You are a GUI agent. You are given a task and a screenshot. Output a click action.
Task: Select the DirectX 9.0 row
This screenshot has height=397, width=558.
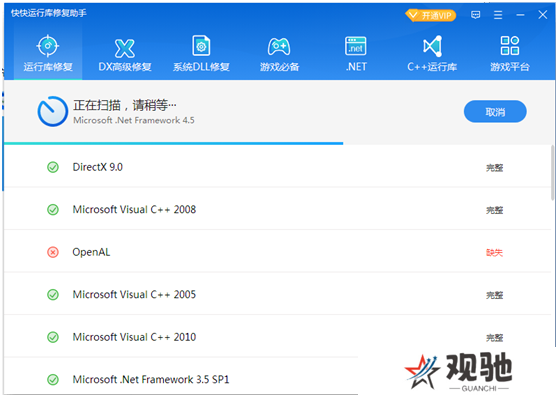point(277,167)
